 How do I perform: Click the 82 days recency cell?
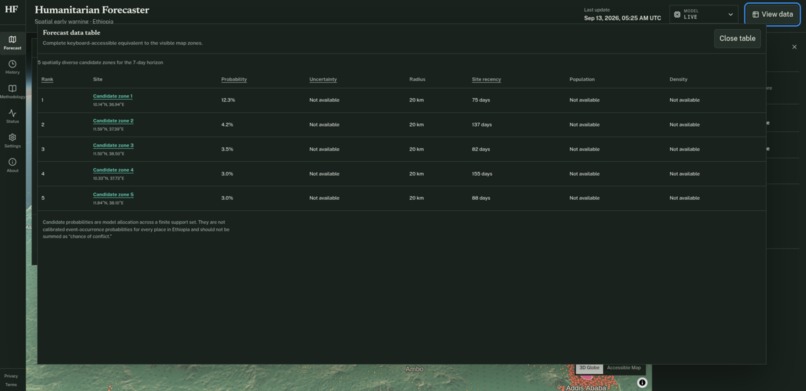click(481, 150)
